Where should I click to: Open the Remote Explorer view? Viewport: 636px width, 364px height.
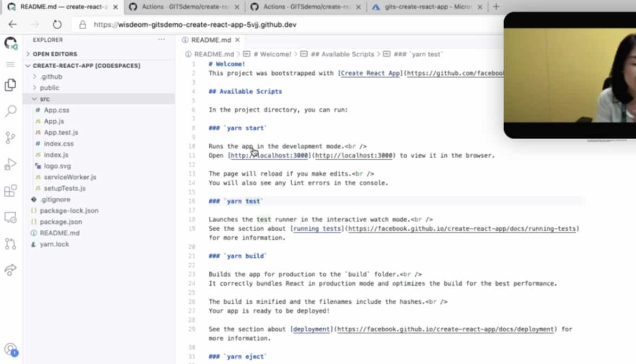10,217
